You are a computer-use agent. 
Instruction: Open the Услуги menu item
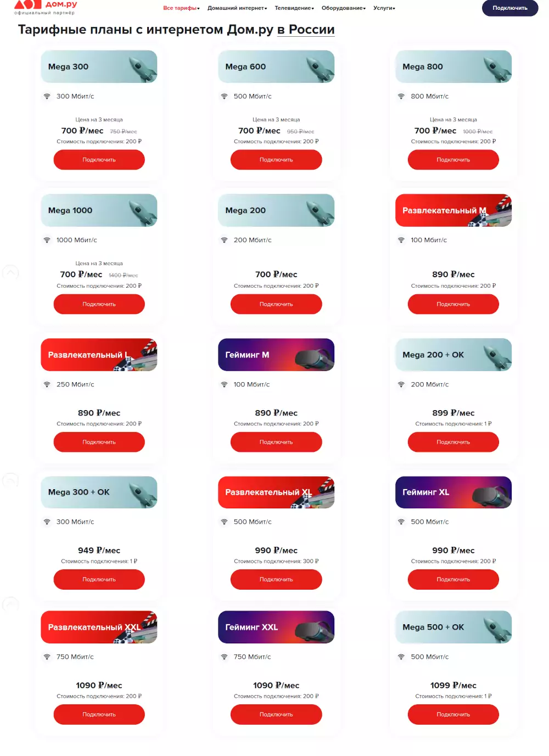pos(384,8)
